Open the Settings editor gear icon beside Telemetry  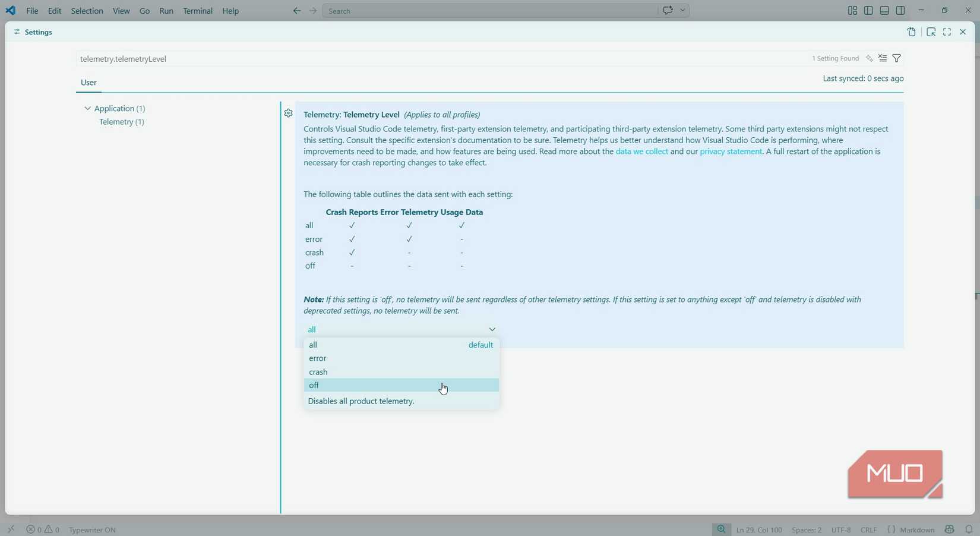click(x=288, y=113)
